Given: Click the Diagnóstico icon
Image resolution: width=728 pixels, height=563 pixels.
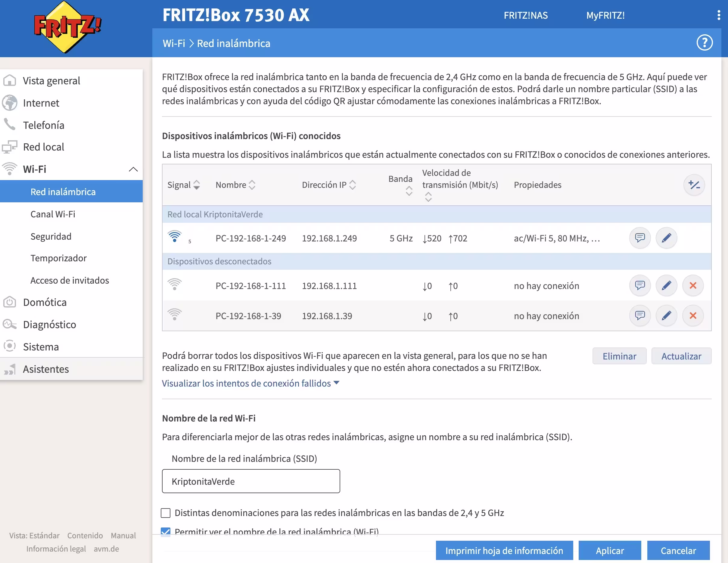Looking at the screenshot, I should pos(10,324).
